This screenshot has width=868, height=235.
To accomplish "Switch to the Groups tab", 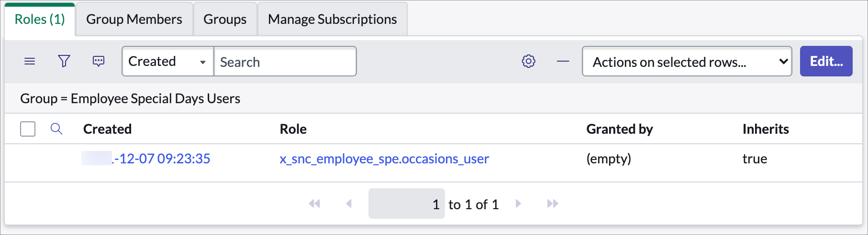I will click(225, 19).
